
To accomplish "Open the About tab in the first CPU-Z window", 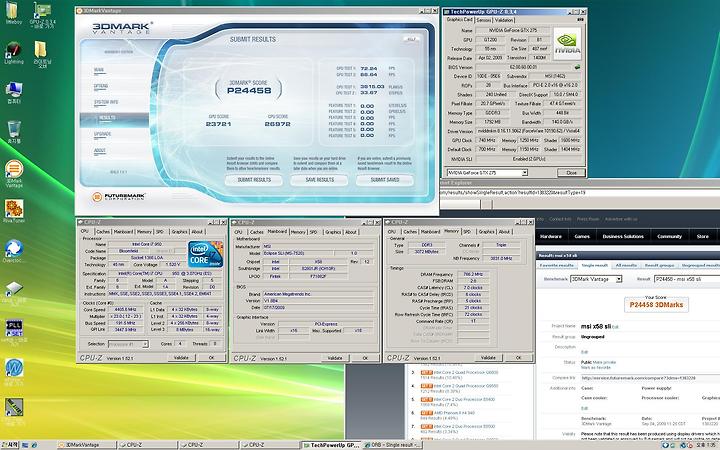I will coord(197,232).
